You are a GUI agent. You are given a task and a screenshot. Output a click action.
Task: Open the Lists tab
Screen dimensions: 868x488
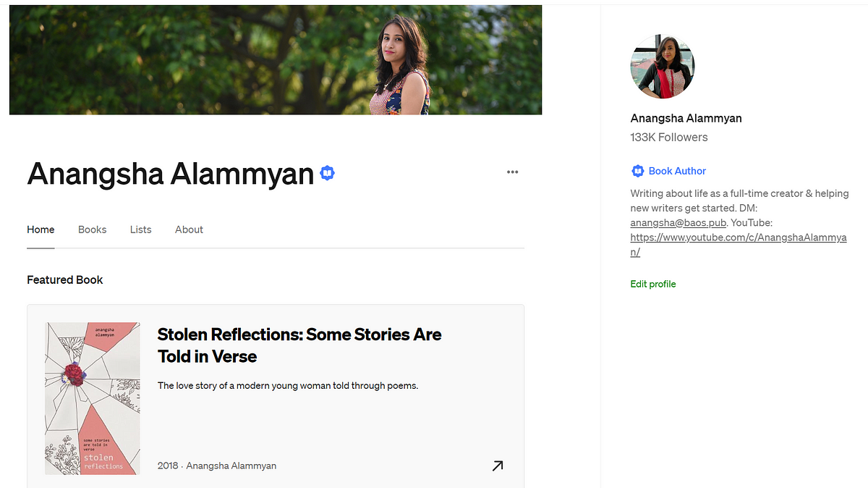coord(141,230)
